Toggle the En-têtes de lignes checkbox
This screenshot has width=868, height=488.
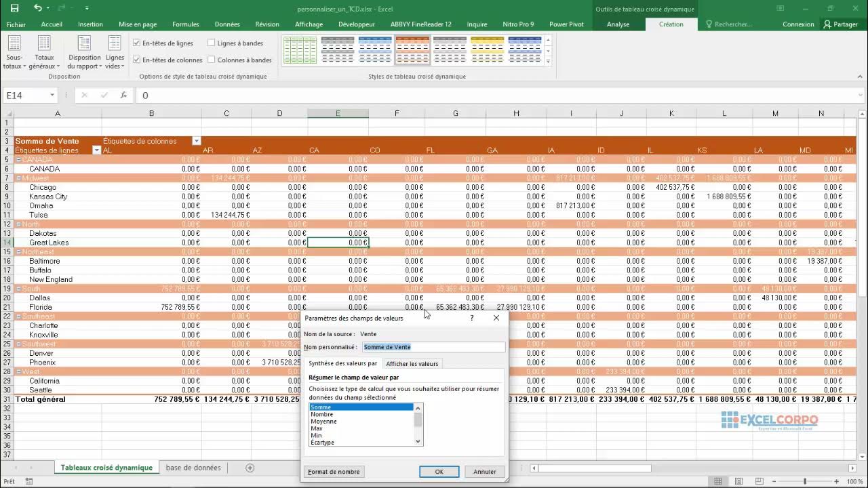[137, 43]
